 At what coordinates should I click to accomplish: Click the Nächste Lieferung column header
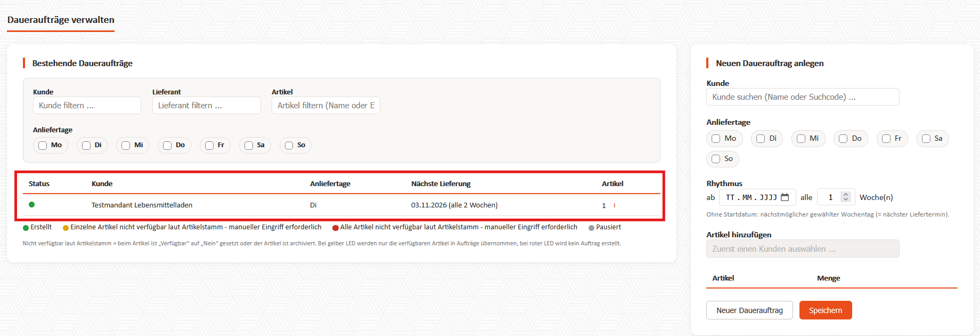pos(441,183)
